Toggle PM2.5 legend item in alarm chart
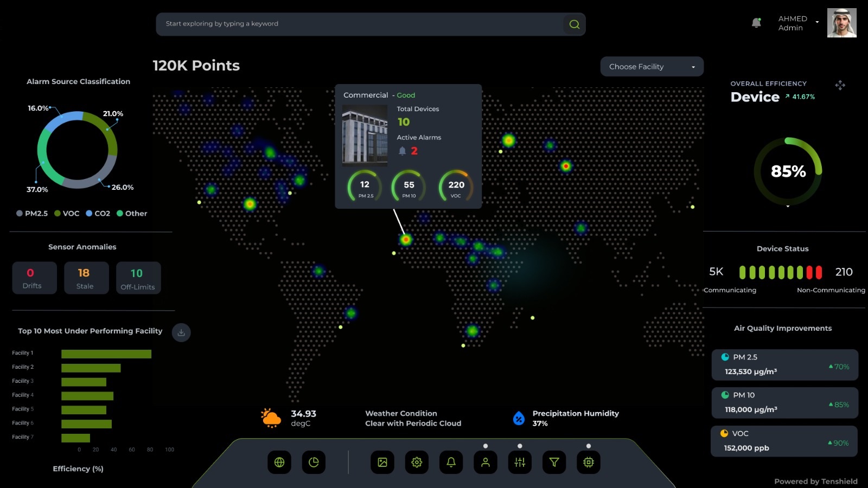The height and width of the screenshot is (488, 868). point(32,214)
